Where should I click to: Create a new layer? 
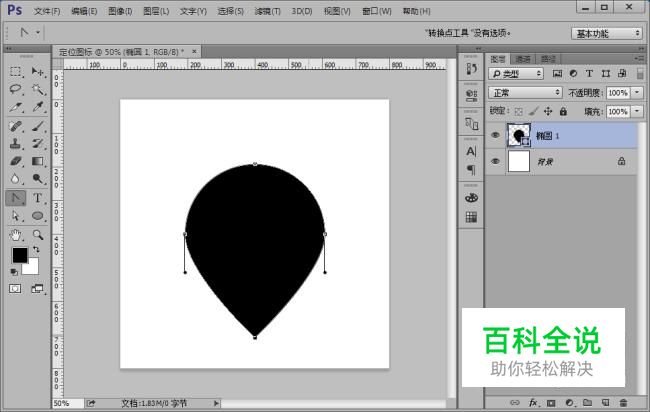click(605, 402)
